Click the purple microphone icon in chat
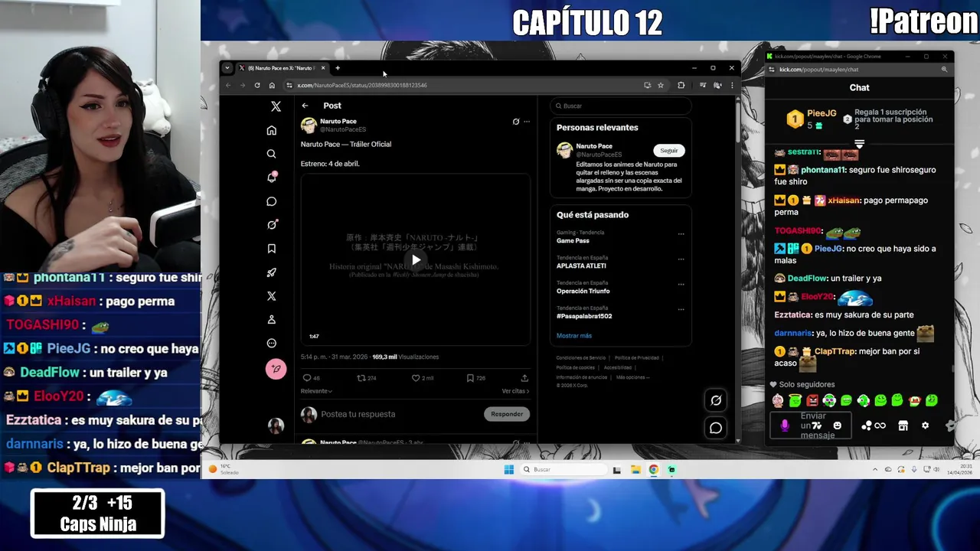Image resolution: width=980 pixels, height=551 pixels. 785,425
